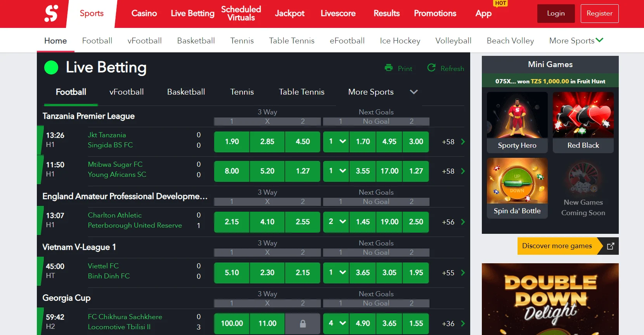Open the Jackpot page
Image resolution: width=644 pixels, height=335 pixels.
289,14
